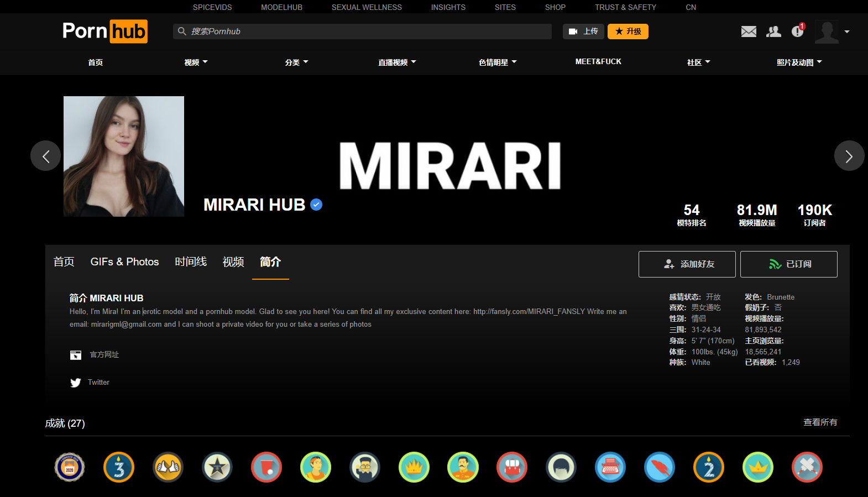Screen dimensions: 868x497
Task: Select the number 3 candle badge
Action: click(119, 467)
